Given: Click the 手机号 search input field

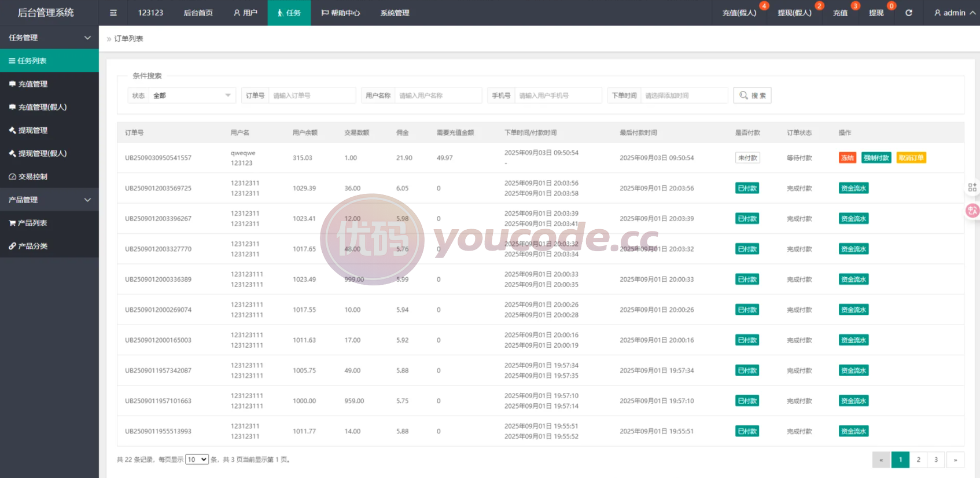Looking at the screenshot, I should (x=558, y=95).
